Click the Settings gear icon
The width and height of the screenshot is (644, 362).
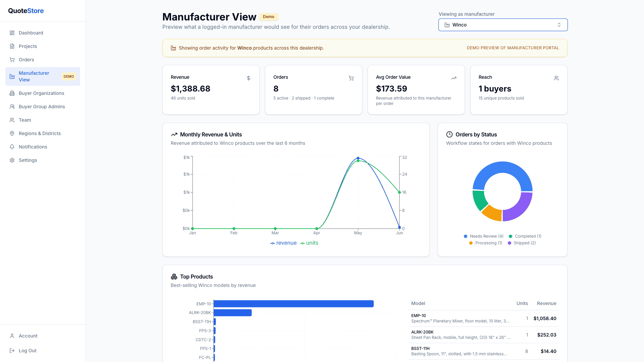(12, 160)
